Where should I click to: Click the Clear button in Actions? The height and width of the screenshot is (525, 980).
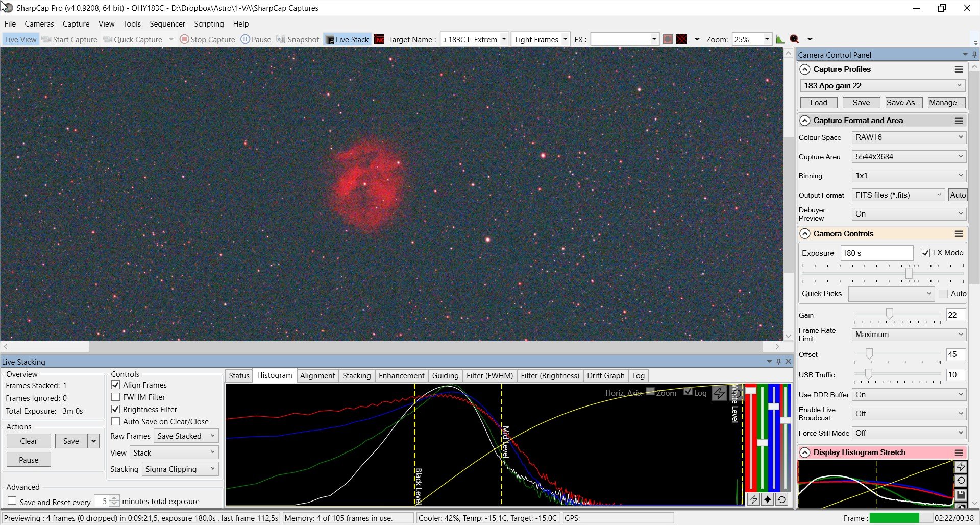29,441
